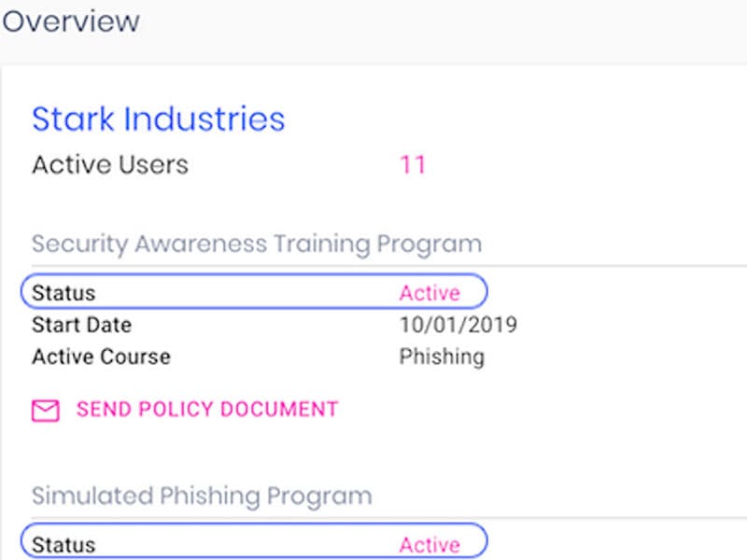Click the Active status value for Security Awareness Training

click(430, 293)
